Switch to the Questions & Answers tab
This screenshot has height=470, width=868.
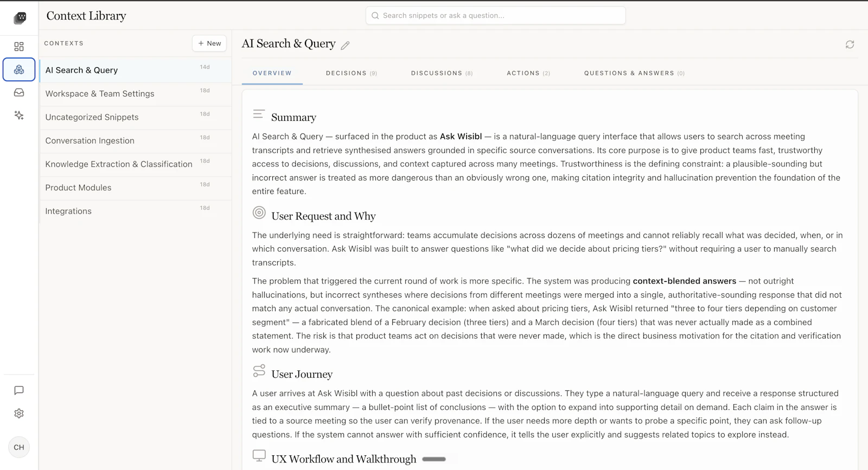634,73
